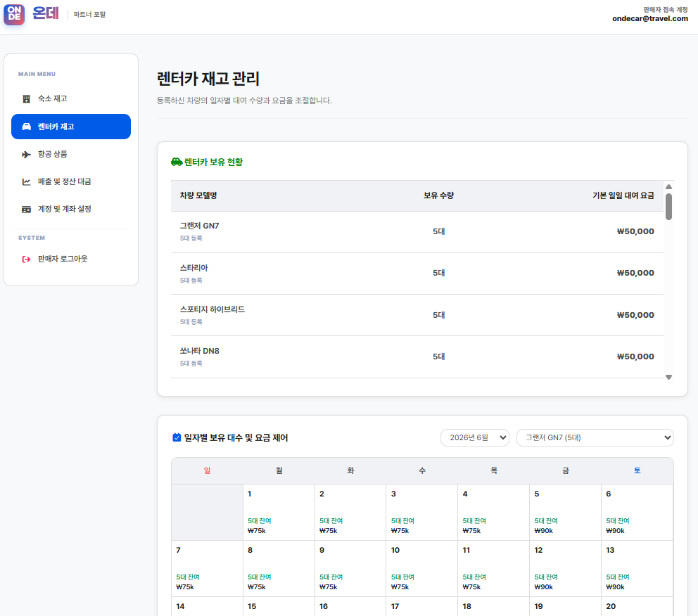Viewport: 698px width, 616px height.
Task: Click the 매출 및 정산 대금 chart icon
Action: point(26,181)
